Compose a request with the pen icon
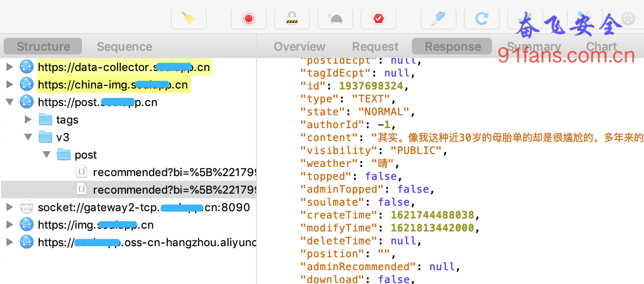Image resolution: width=644 pixels, height=284 pixels. pos(439,18)
